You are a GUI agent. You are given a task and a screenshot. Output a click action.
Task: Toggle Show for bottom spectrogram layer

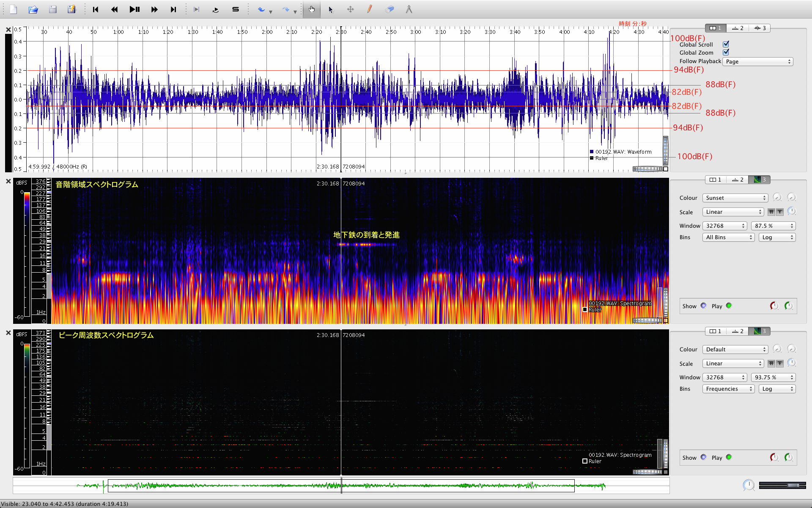coord(703,457)
